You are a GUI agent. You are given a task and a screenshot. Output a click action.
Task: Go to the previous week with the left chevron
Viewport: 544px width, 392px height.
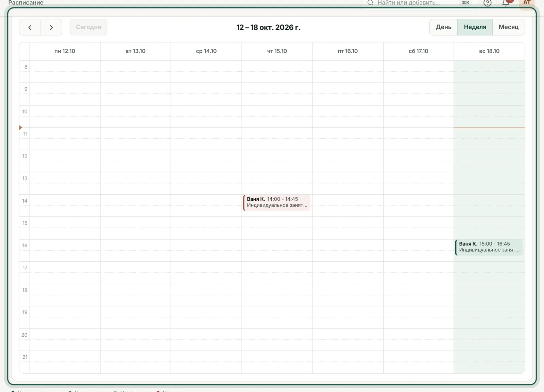(x=30, y=27)
